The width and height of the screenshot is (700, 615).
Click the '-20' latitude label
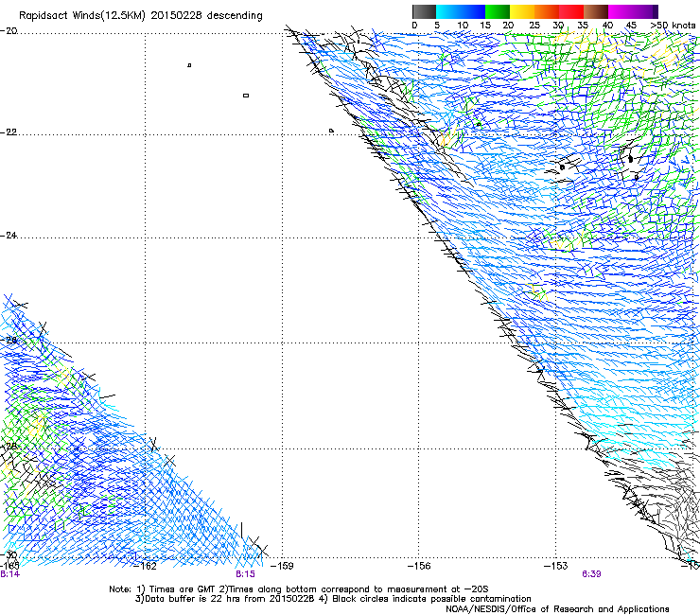click(x=9, y=31)
